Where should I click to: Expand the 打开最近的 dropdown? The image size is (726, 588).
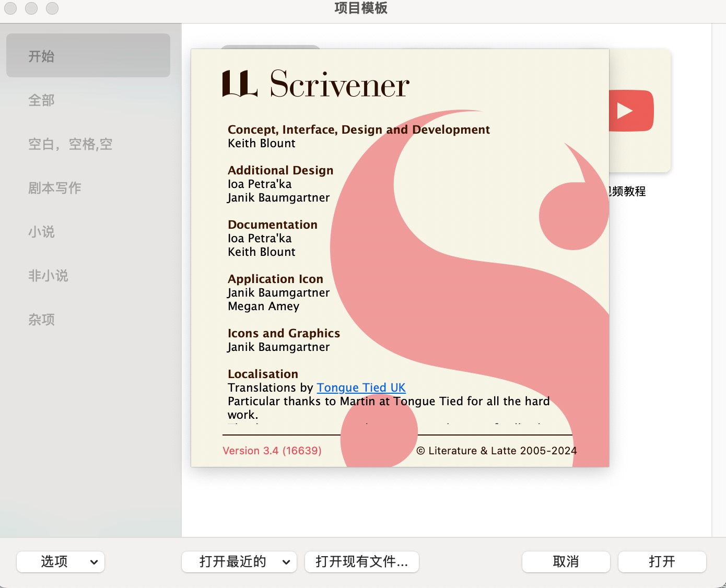point(239,562)
